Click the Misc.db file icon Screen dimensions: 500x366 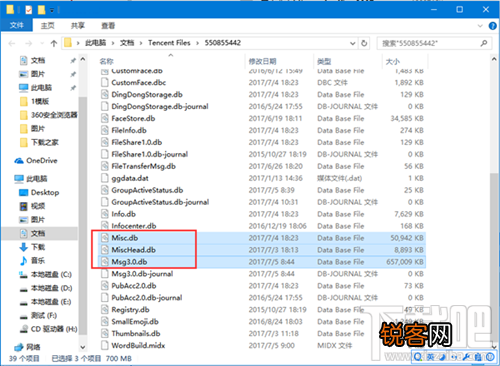pos(105,238)
